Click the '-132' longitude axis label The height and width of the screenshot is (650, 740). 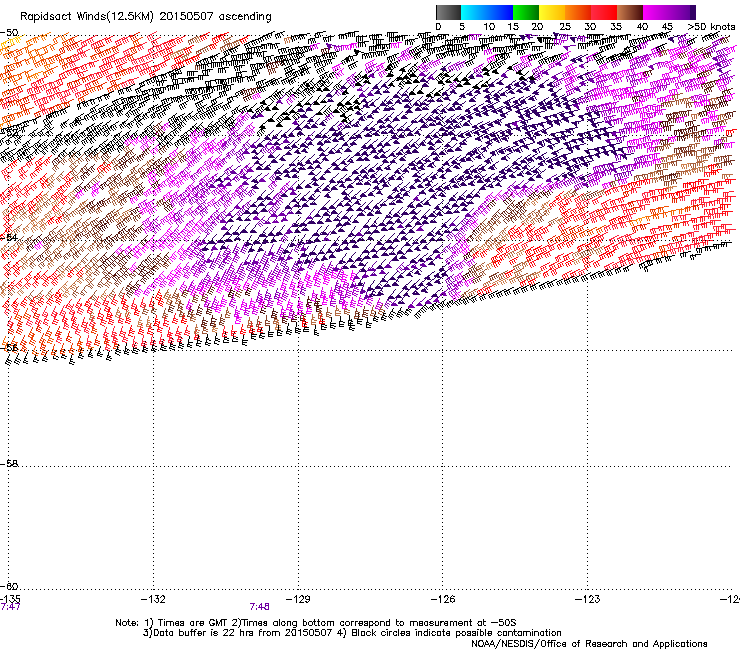point(153,599)
